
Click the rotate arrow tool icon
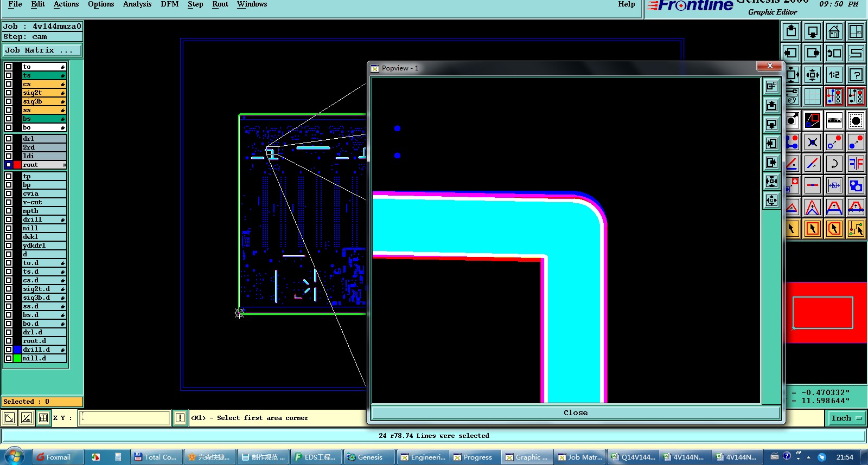pyautogui.click(x=834, y=164)
